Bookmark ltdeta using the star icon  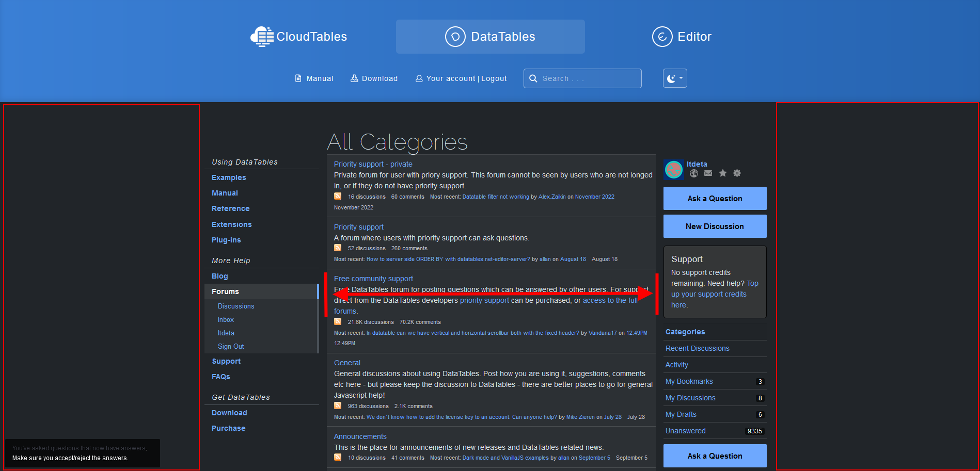tap(722, 173)
